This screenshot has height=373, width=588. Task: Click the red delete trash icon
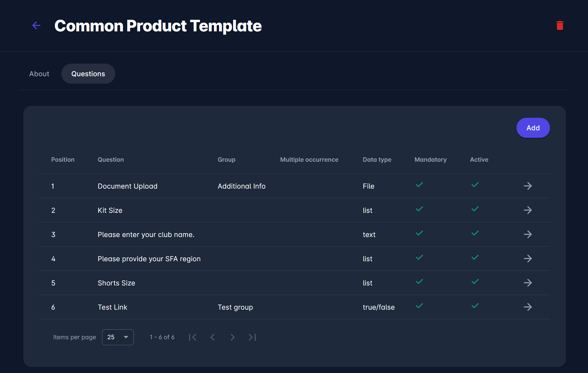point(560,26)
